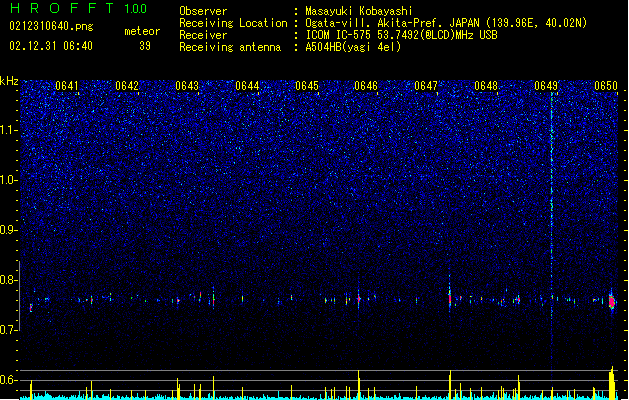Click time marker 0647
This screenshot has width=629, height=400.
point(426,86)
